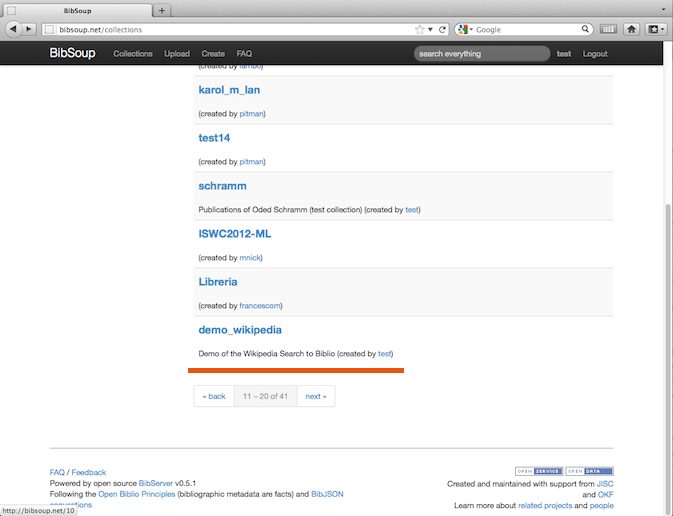
Task: Reload the page with the refresh icon
Action: tap(442, 30)
